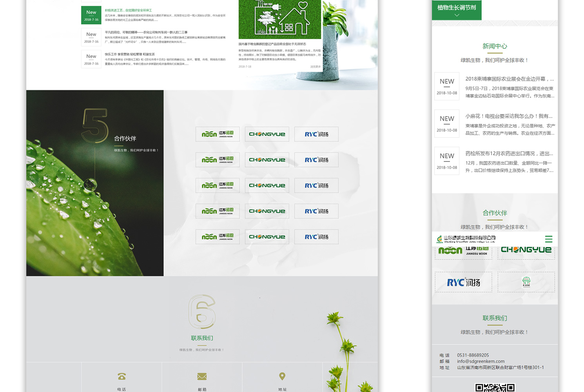The height and width of the screenshot is (392, 584).
Task: Click the small green tree partner logo
Action: (x=526, y=282)
